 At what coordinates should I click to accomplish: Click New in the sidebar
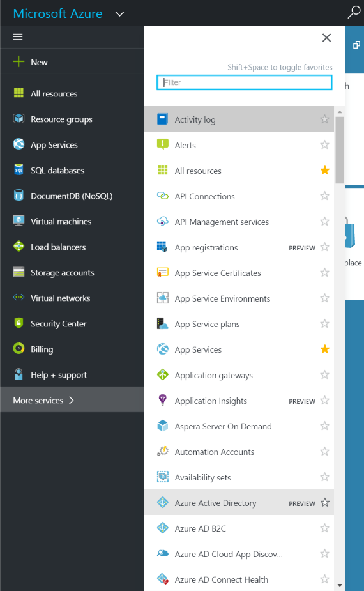tap(39, 62)
